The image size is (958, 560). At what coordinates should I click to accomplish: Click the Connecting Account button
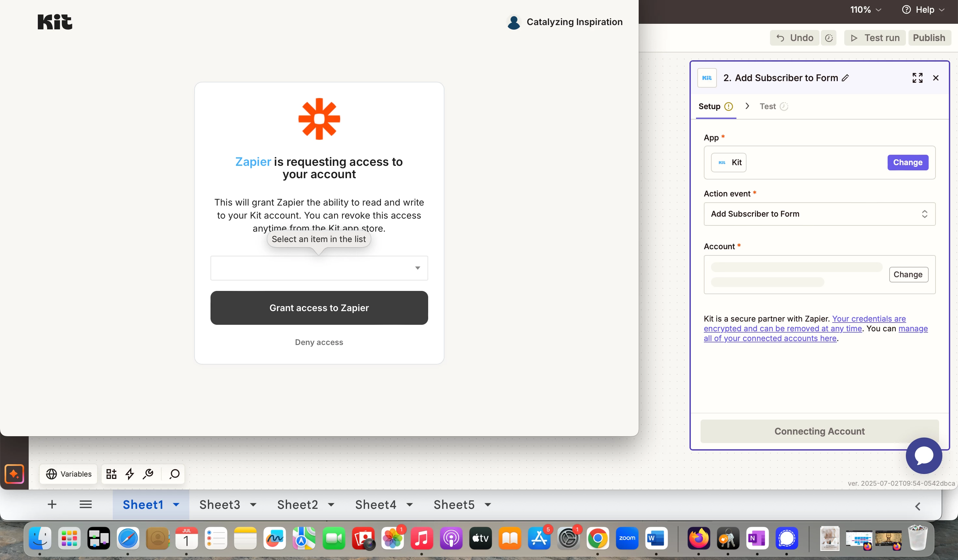820,431
